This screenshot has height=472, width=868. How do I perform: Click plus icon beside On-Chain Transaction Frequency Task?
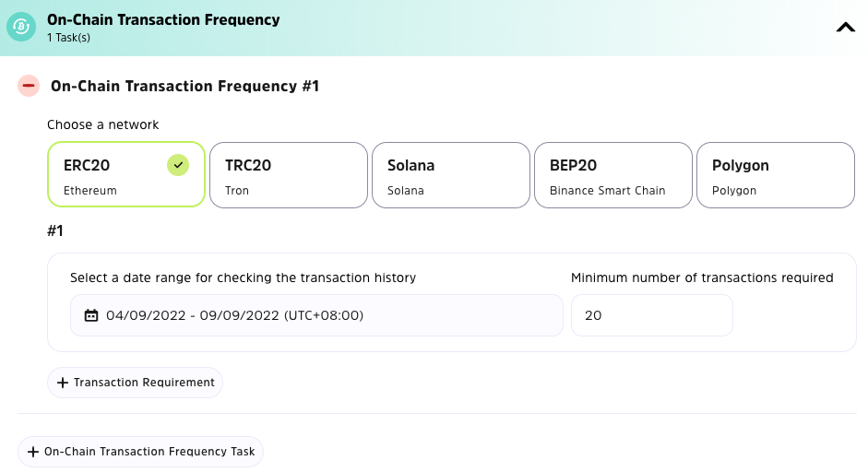click(x=33, y=452)
